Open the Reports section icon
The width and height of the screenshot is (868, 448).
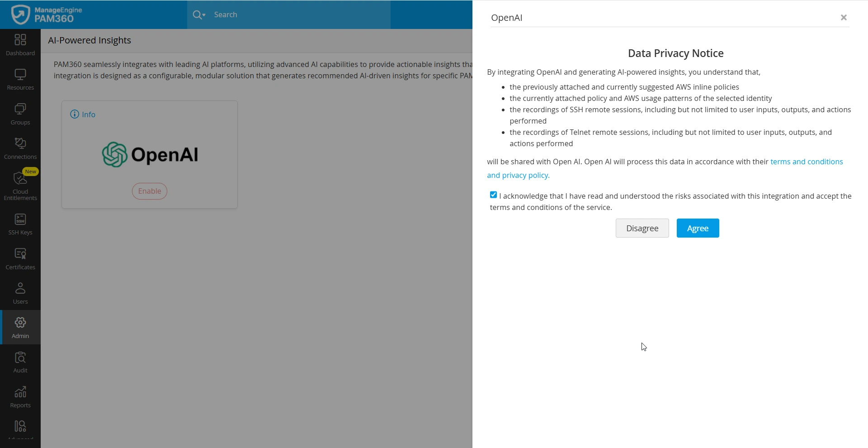tap(20, 397)
